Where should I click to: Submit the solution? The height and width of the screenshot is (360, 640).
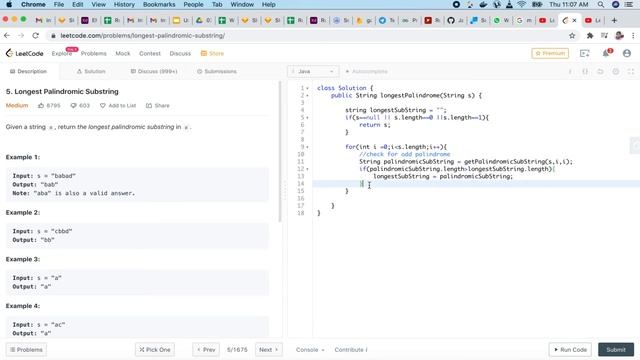click(616, 350)
